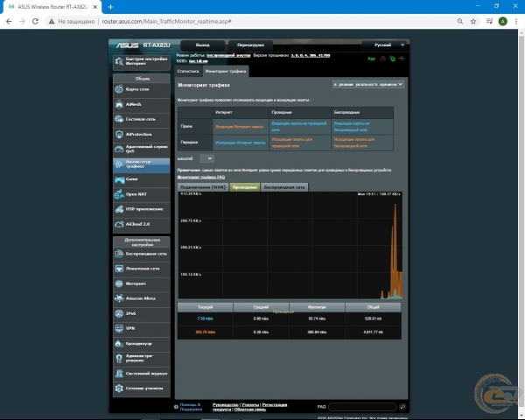Click the SSID name link
The height and width of the screenshot is (420, 525).
click(x=199, y=61)
